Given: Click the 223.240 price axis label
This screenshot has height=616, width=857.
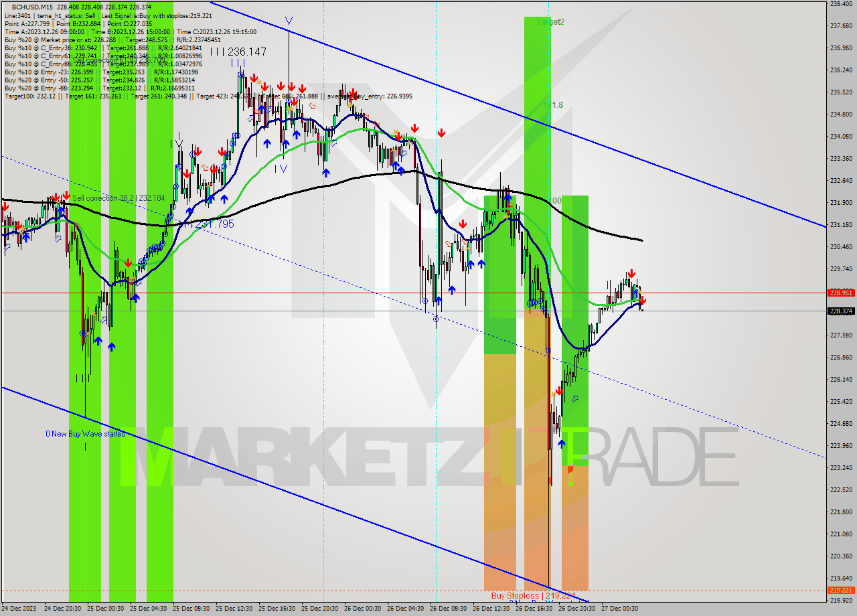Looking at the screenshot, I should [840, 467].
